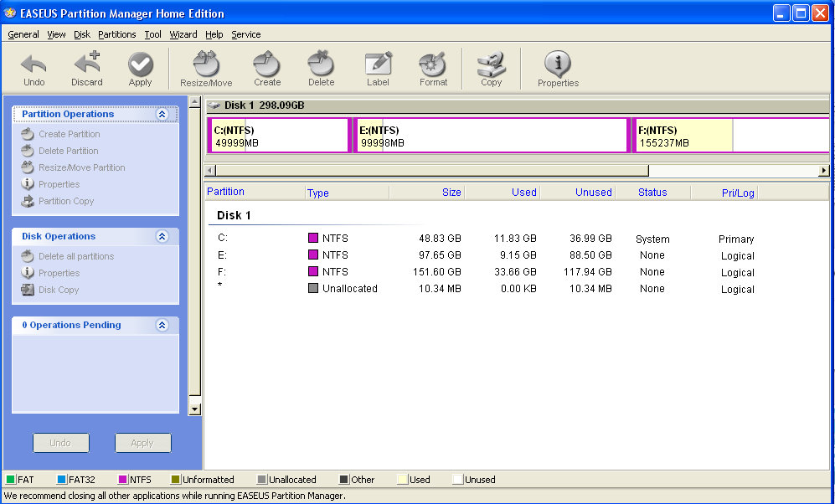Open the Wizard menu
This screenshot has height=504, width=835.
tap(183, 34)
